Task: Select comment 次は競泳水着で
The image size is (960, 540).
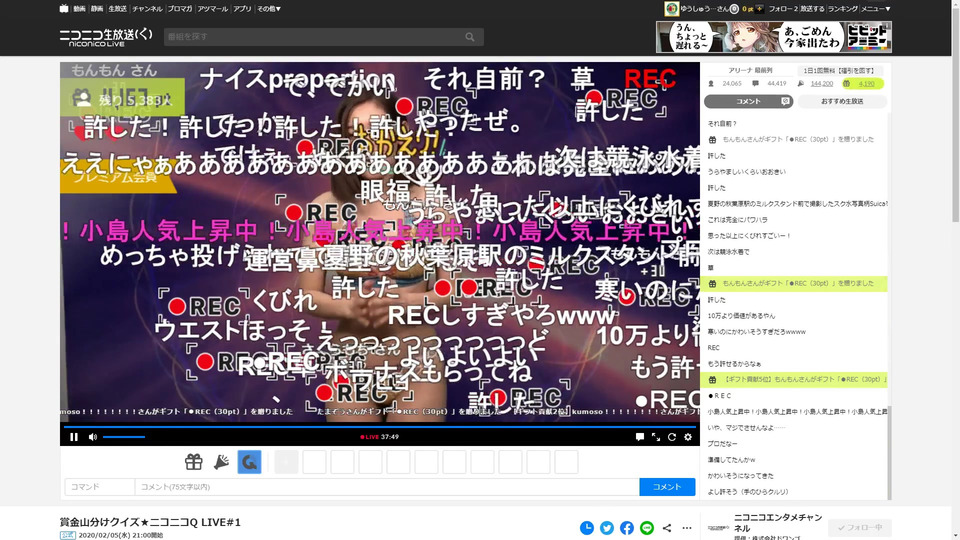Action: (728, 252)
